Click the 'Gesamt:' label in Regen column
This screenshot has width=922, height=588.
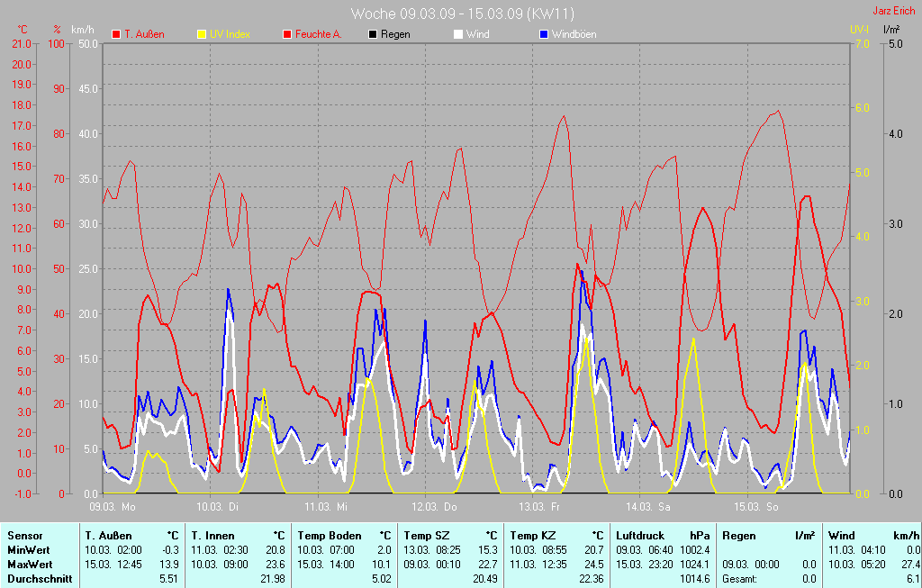point(740,579)
